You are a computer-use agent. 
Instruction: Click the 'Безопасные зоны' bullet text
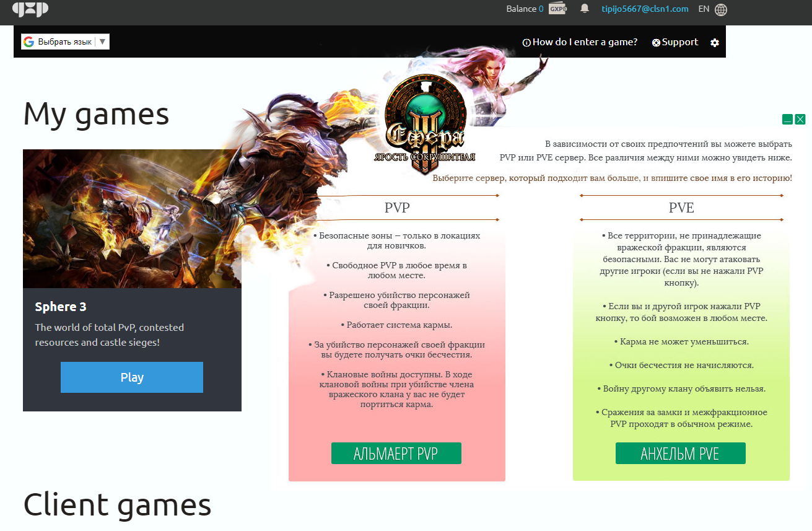tap(396, 240)
